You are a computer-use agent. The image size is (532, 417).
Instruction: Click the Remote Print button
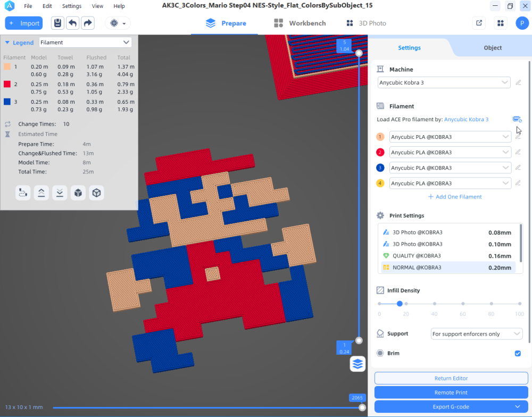451,392
